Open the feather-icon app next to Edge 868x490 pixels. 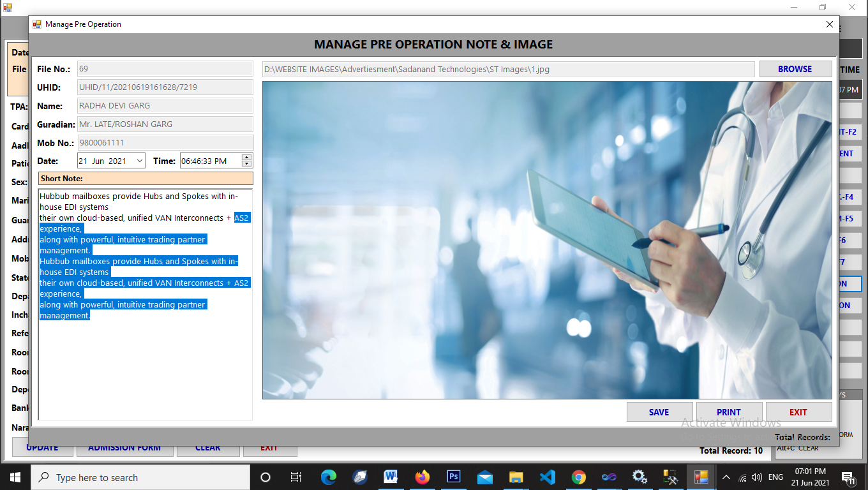359,477
